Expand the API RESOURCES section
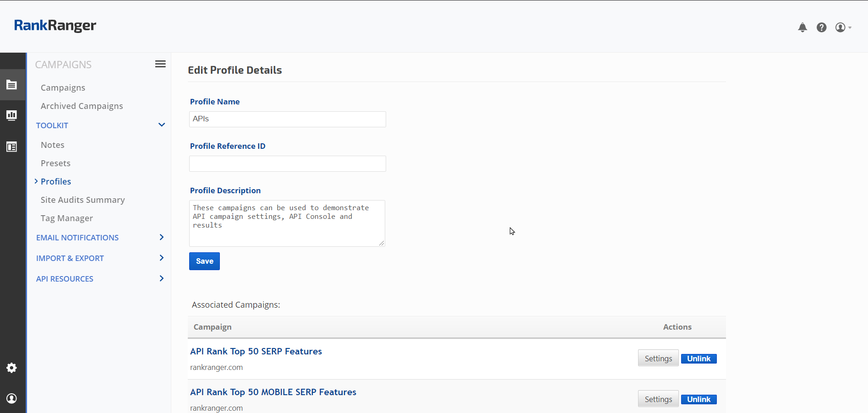Screen dimensions: 868x413 (161, 278)
